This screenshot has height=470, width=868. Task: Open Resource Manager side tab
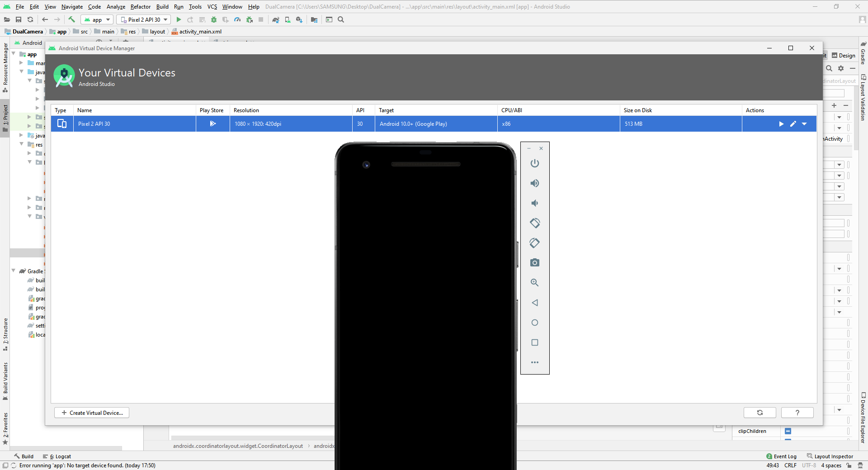(5, 67)
